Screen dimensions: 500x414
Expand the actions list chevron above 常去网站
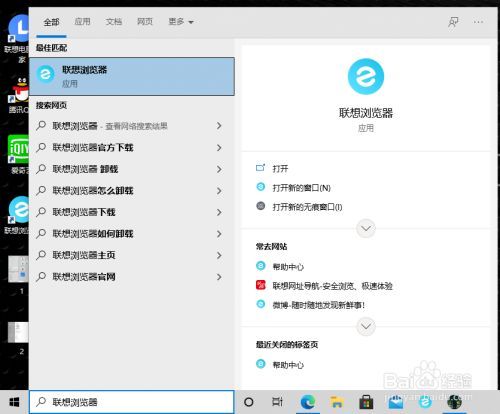pos(366,229)
